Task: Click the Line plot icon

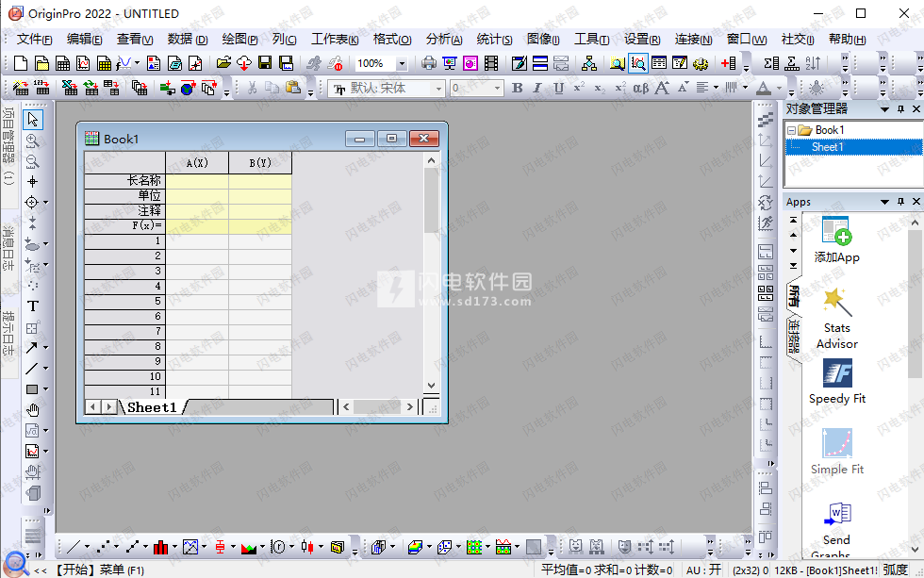Action: (x=74, y=548)
